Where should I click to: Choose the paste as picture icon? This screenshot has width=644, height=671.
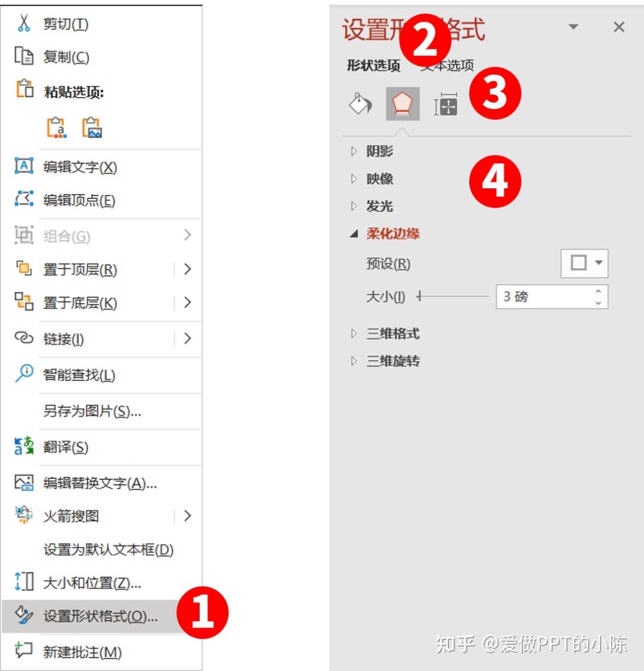92,128
